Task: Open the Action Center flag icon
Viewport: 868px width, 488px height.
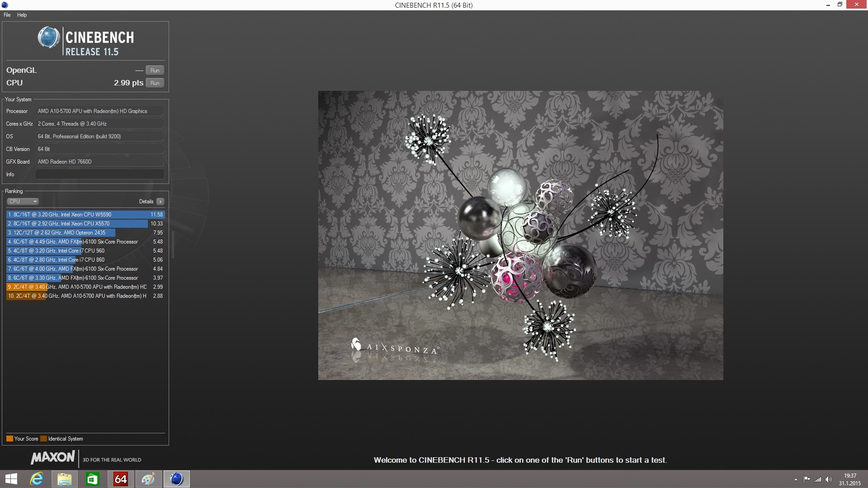Action: click(x=807, y=479)
